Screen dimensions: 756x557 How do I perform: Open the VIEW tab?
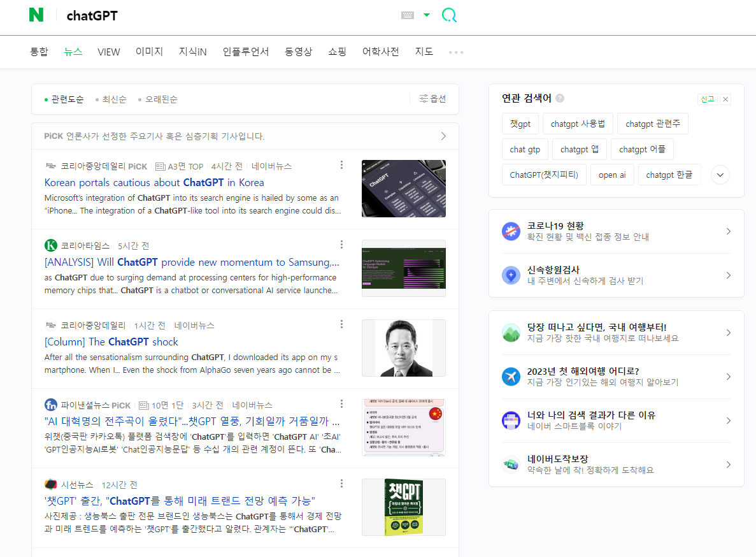109,52
